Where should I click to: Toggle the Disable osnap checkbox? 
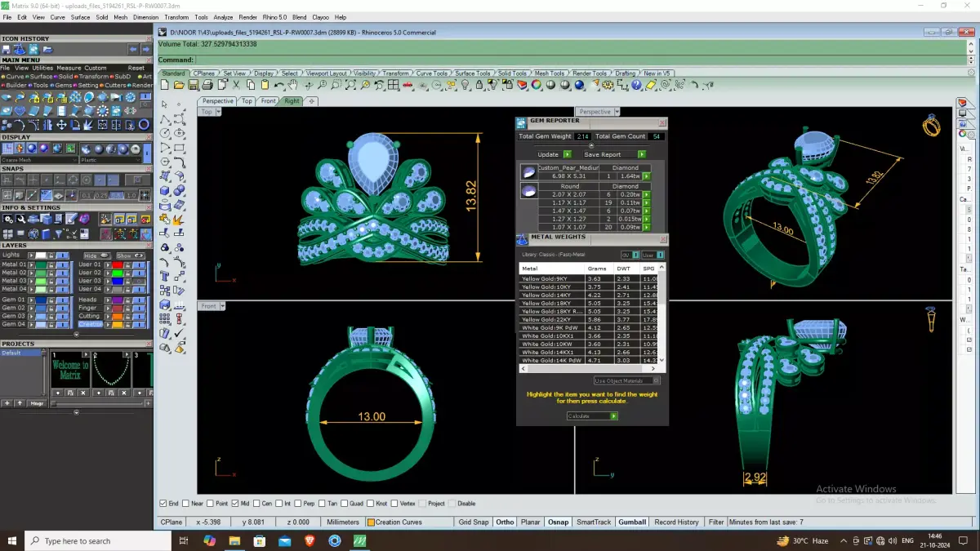452,504
